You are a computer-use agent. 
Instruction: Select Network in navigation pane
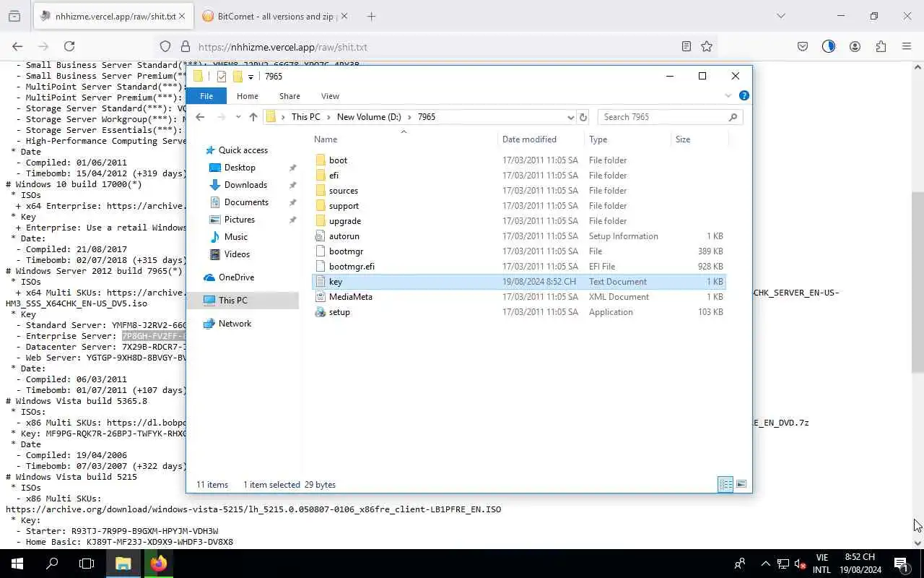[x=235, y=324]
